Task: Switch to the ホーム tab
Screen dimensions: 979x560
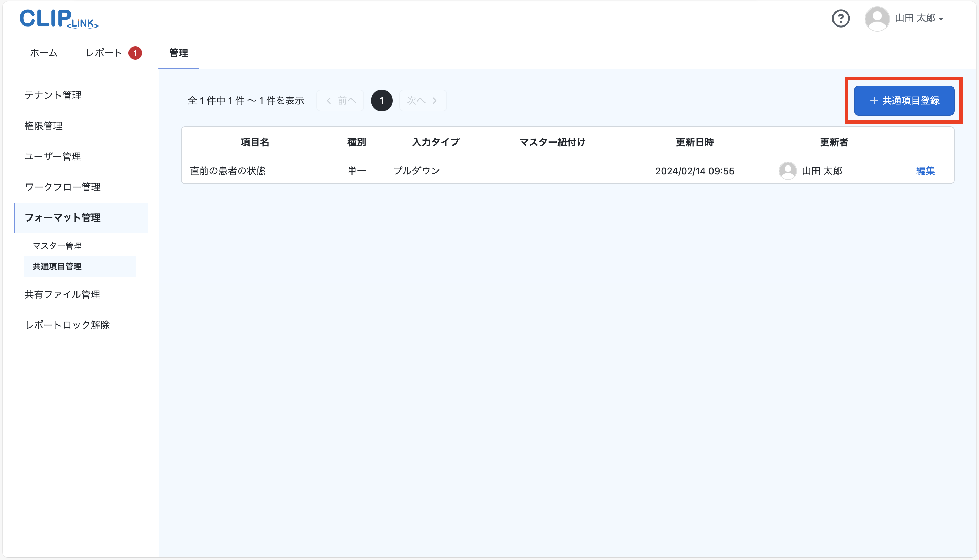Action: tap(43, 53)
